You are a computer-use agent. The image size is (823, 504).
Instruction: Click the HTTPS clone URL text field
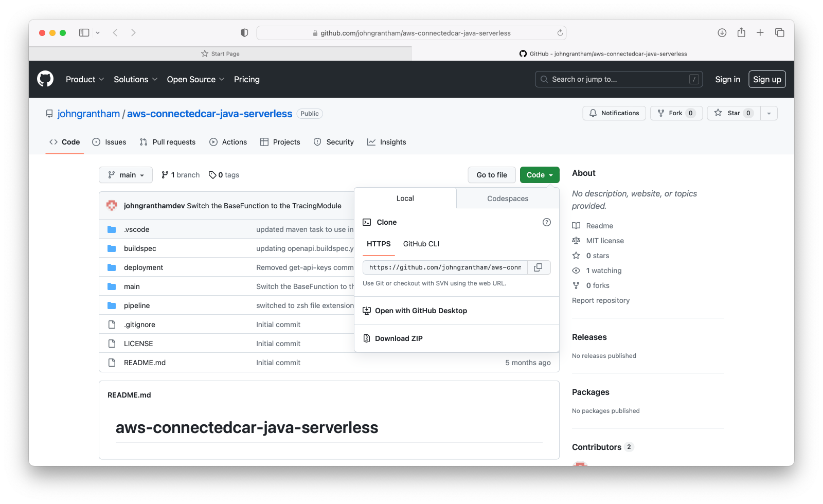[445, 267]
